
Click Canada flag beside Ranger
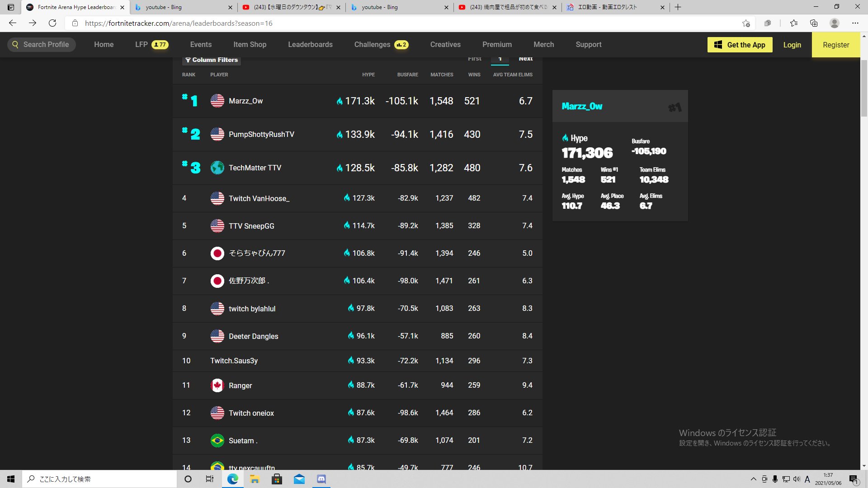pyautogui.click(x=217, y=385)
